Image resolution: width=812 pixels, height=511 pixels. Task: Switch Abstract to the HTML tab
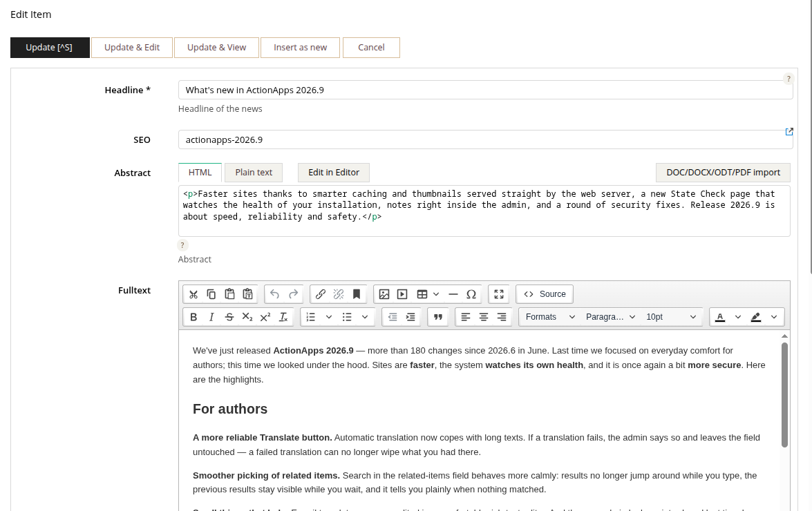200,173
